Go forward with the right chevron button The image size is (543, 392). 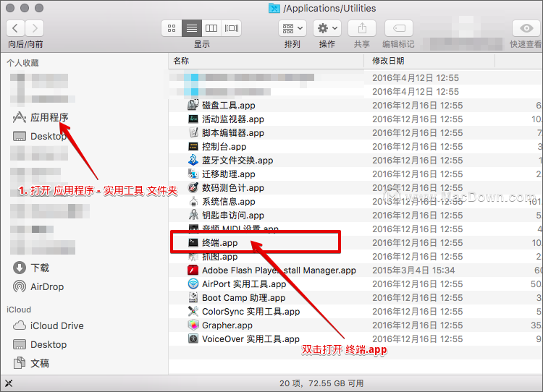tap(34, 28)
